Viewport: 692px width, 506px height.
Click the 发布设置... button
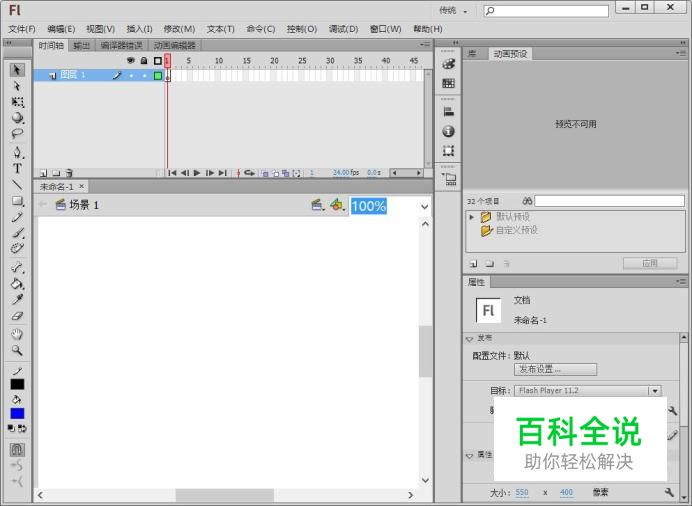555,369
